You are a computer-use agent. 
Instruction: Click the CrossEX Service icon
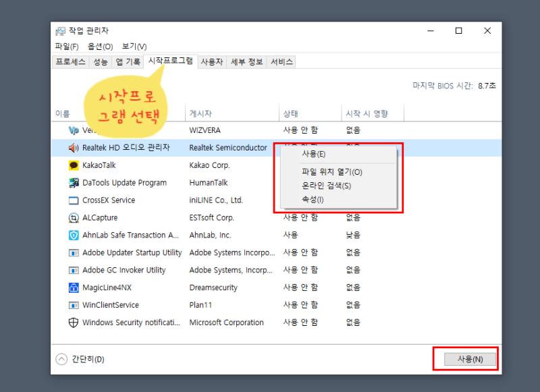tap(74, 200)
